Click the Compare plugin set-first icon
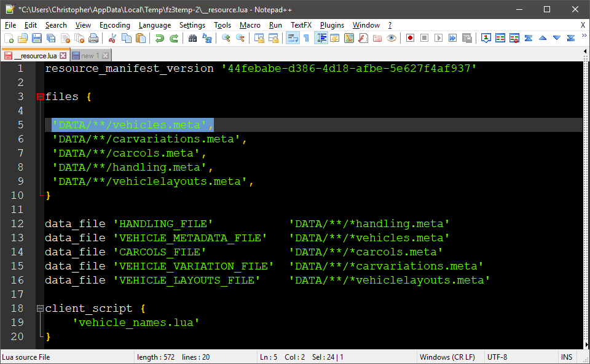 click(x=486, y=38)
